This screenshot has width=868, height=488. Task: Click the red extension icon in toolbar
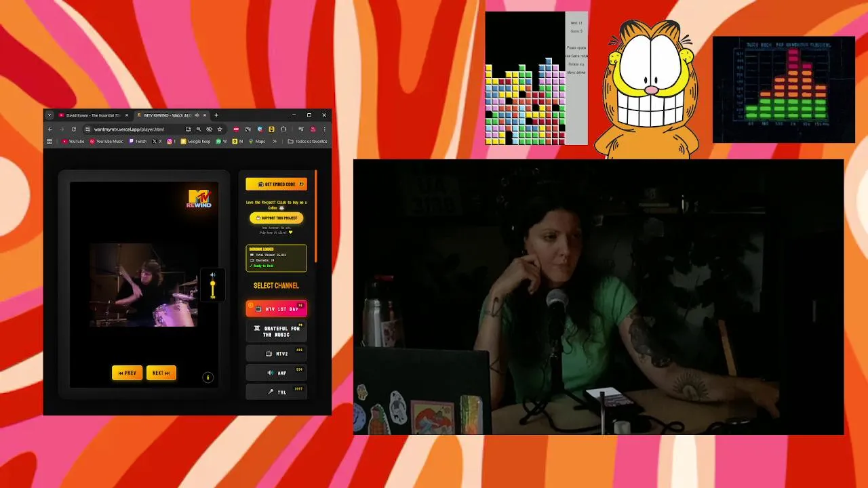(236, 129)
